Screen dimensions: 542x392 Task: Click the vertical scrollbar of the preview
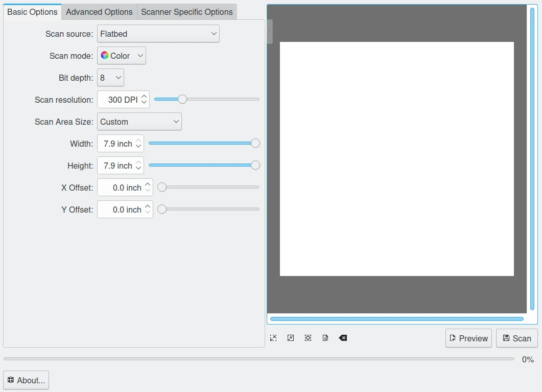[x=532, y=158]
